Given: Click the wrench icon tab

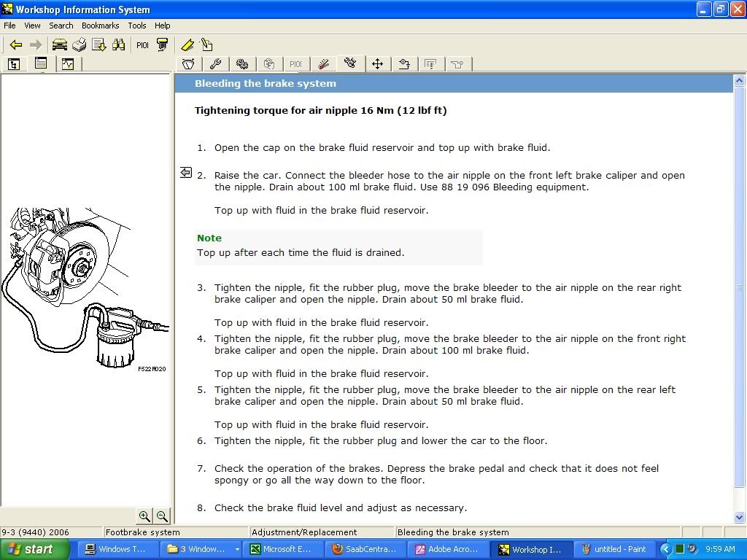Looking at the screenshot, I should tap(215, 64).
